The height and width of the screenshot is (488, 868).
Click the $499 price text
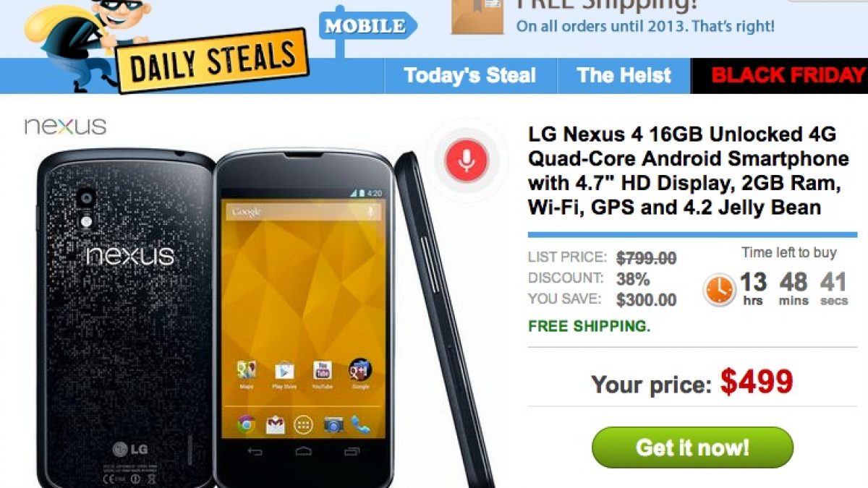(x=757, y=382)
